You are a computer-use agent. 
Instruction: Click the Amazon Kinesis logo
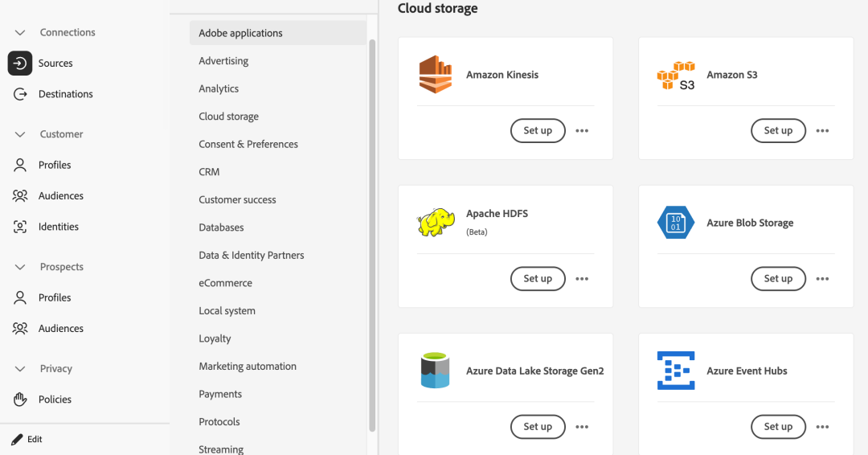436,75
